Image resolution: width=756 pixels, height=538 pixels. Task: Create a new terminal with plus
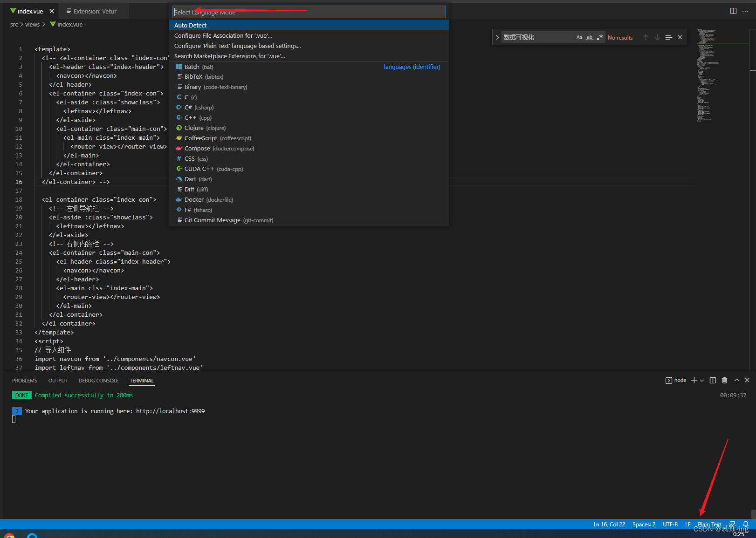click(x=694, y=381)
